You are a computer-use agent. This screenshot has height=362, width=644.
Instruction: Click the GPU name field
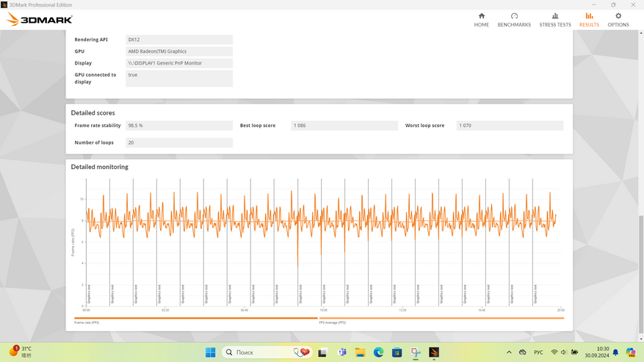coord(179,51)
